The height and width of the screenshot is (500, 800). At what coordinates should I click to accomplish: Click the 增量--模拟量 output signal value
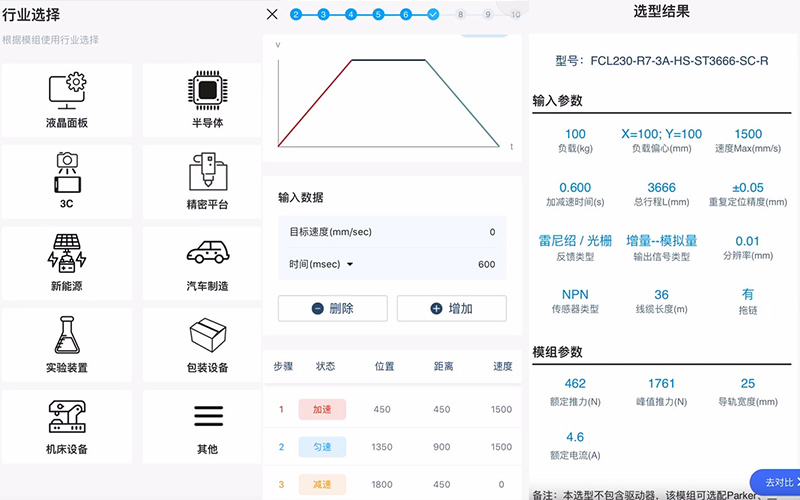(661, 241)
